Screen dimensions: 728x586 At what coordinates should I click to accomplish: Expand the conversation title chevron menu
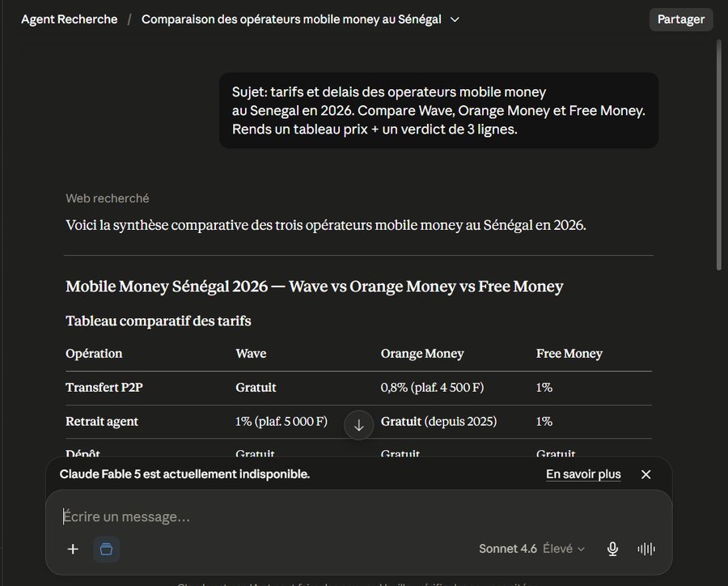click(x=455, y=19)
